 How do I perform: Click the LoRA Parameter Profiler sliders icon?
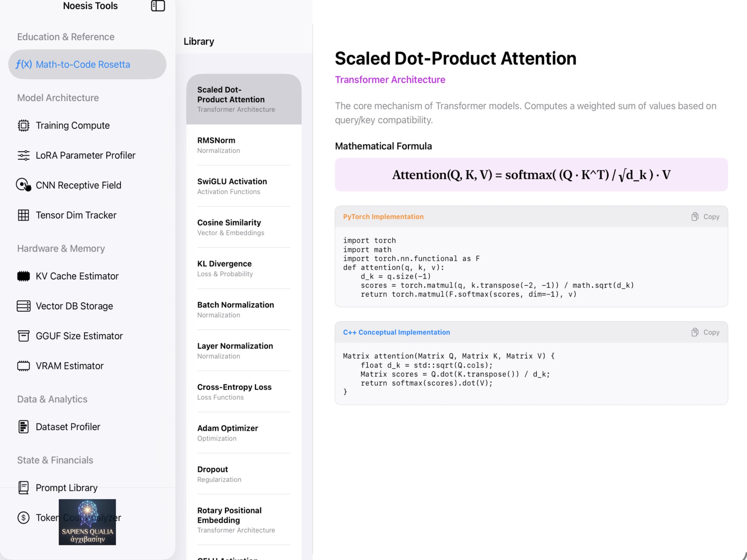coord(23,155)
